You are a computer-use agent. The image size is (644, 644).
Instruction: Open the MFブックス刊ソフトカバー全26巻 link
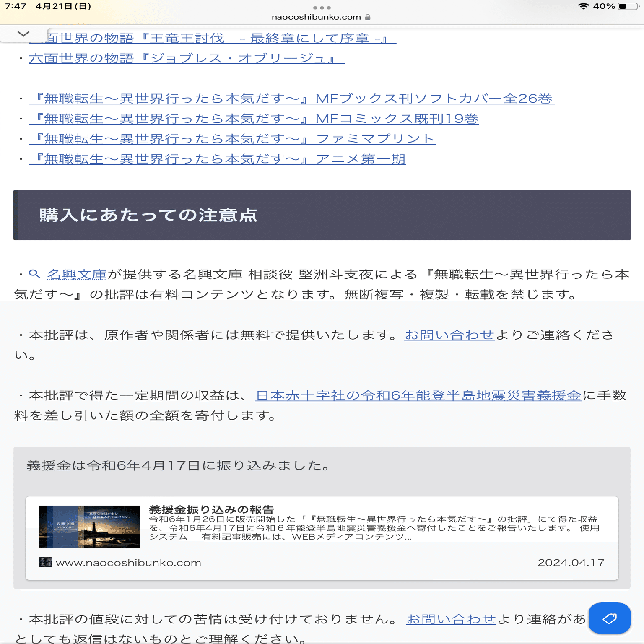(x=291, y=99)
